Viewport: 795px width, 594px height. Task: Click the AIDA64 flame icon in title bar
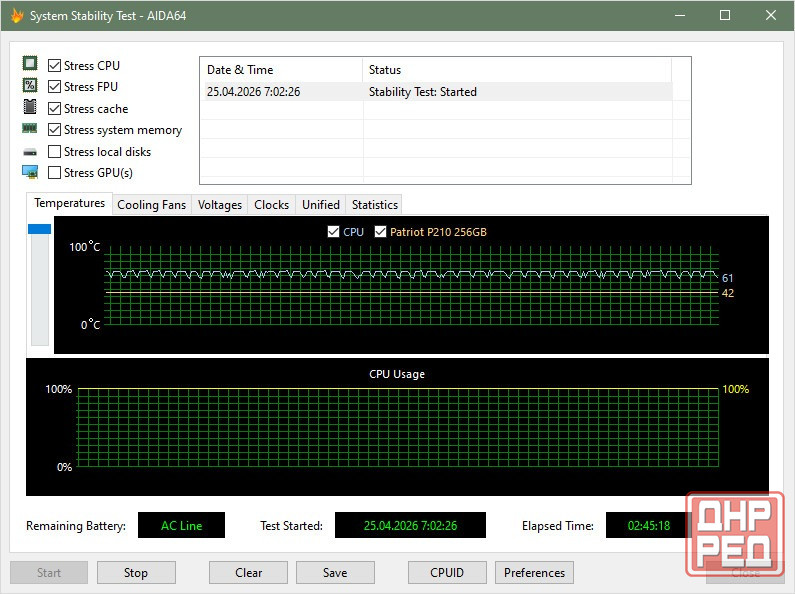pos(16,16)
